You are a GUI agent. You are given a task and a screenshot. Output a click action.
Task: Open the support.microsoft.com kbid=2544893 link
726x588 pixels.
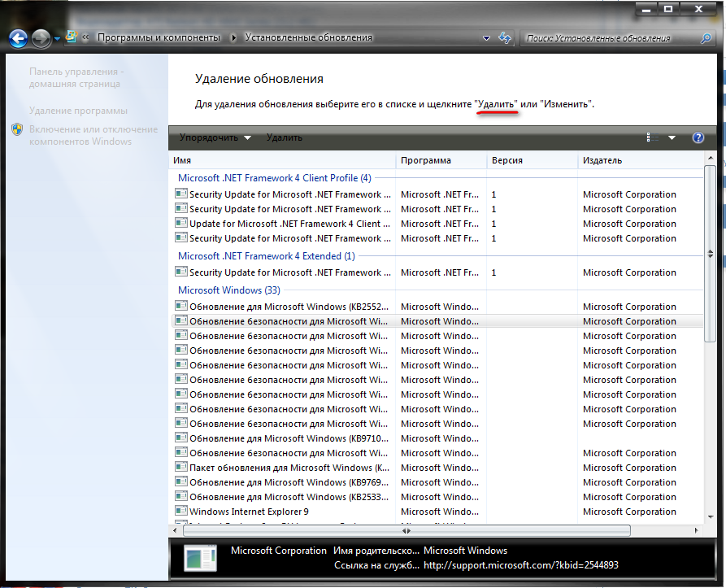(521, 565)
